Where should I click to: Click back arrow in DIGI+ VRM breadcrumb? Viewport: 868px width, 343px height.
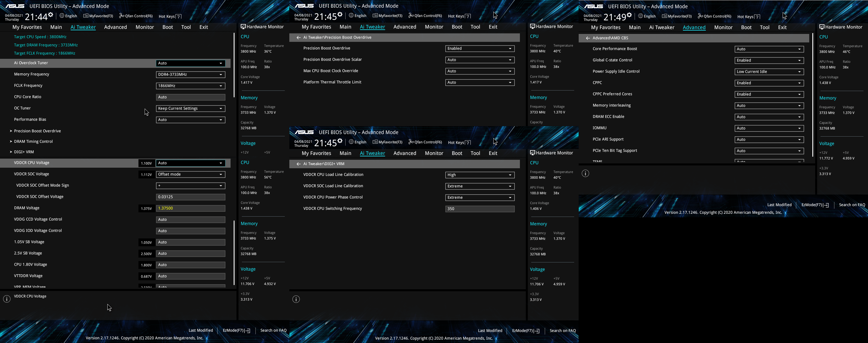click(298, 164)
